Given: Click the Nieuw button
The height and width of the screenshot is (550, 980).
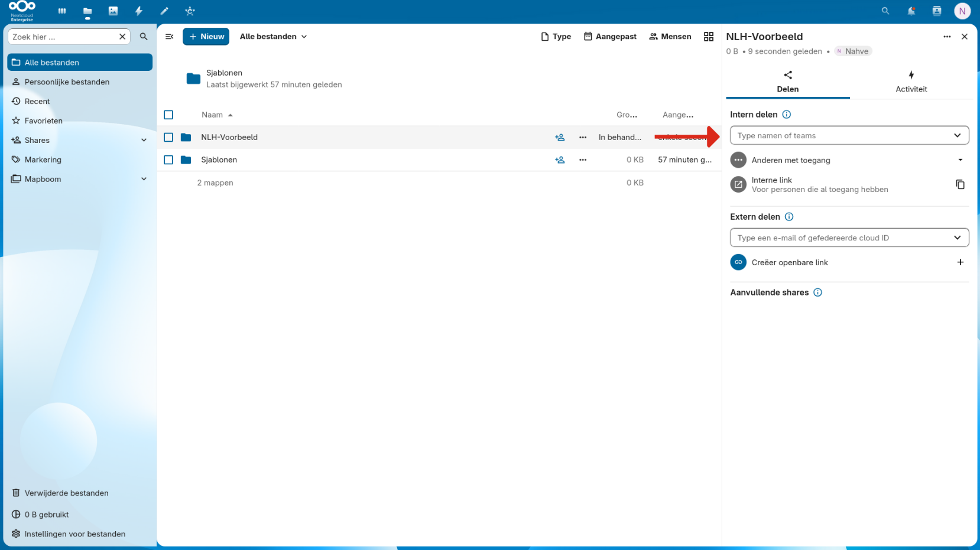Looking at the screenshot, I should click(206, 37).
